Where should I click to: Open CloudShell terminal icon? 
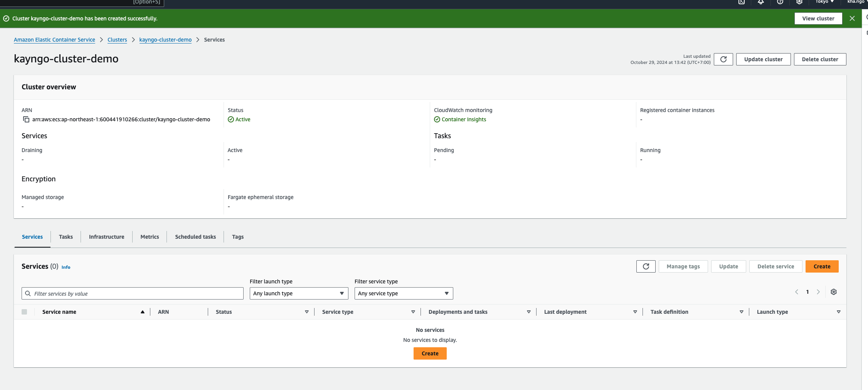click(742, 2)
